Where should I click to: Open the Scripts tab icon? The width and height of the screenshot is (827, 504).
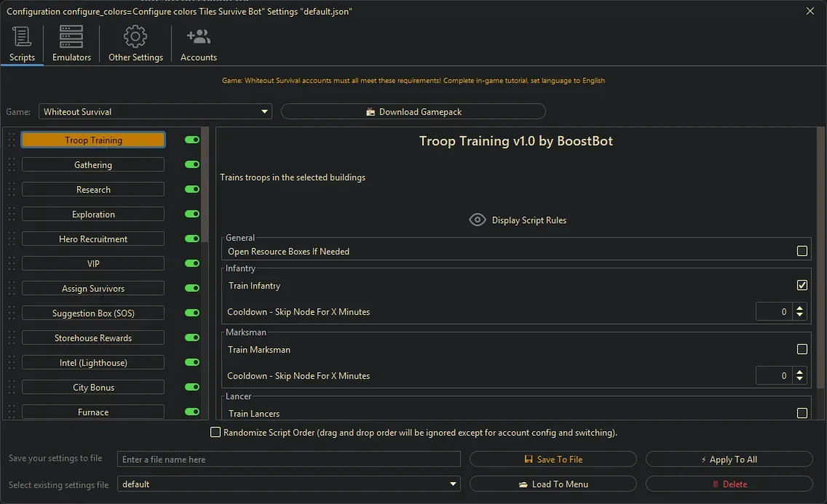22,36
